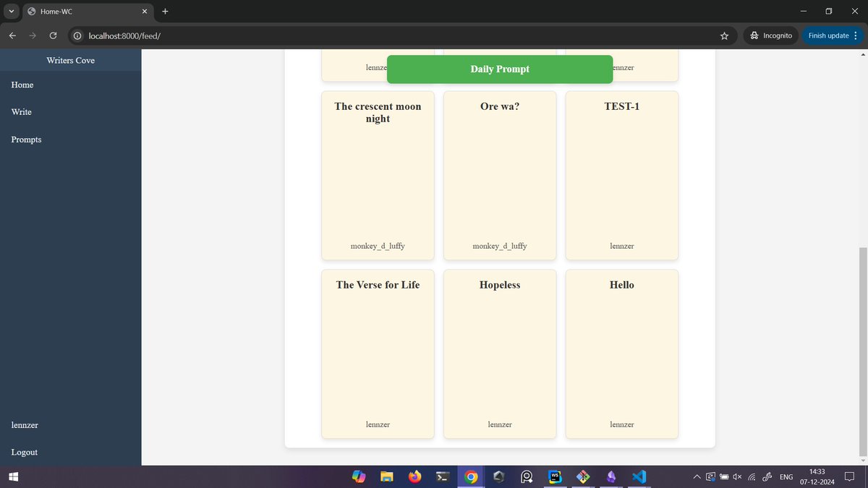Open the Hopeless story card
The height and width of the screenshot is (488, 868).
[x=500, y=354]
